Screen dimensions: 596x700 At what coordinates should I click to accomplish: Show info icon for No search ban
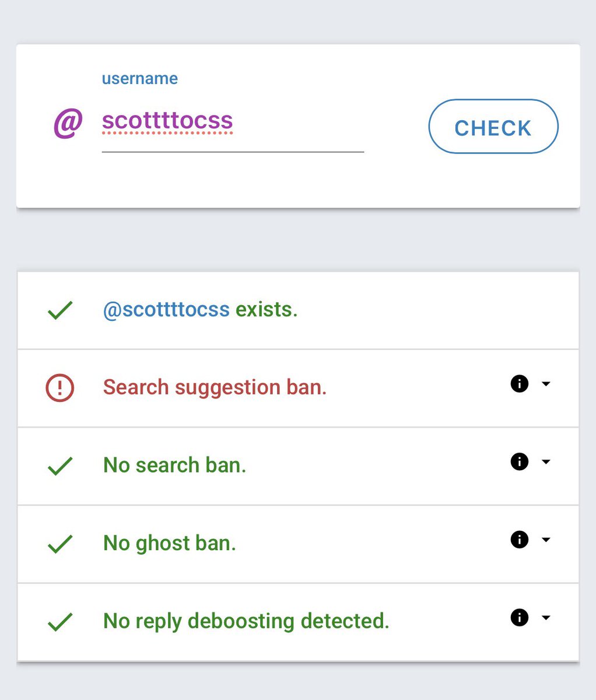[x=519, y=462]
